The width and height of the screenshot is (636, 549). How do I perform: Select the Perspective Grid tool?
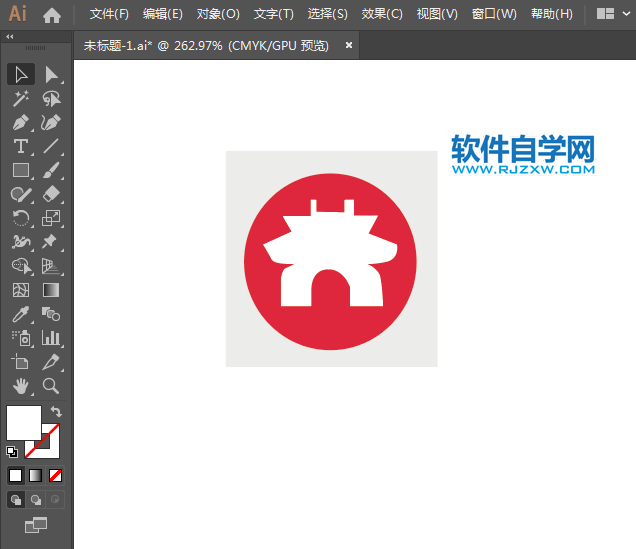pos(51,266)
